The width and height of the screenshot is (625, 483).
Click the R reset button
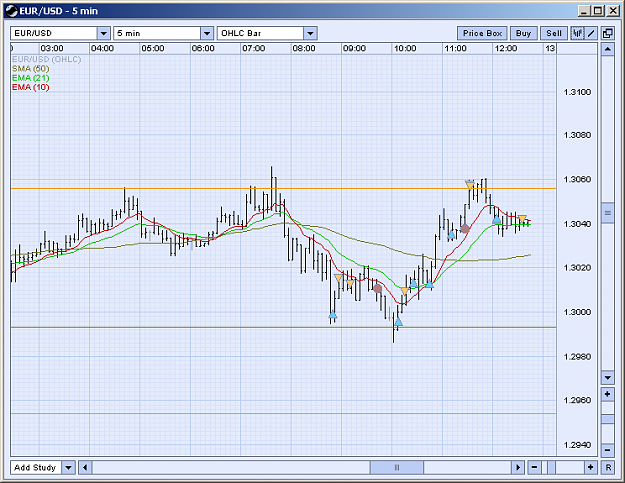[608, 467]
